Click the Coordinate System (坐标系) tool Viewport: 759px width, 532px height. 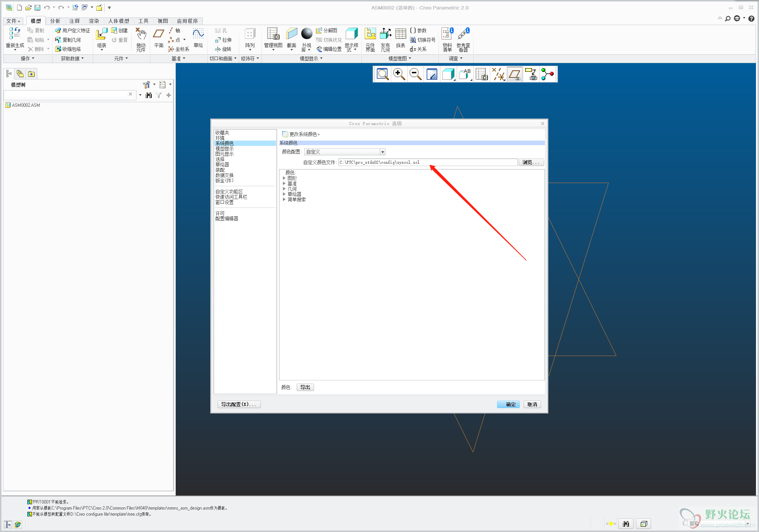(x=179, y=49)
